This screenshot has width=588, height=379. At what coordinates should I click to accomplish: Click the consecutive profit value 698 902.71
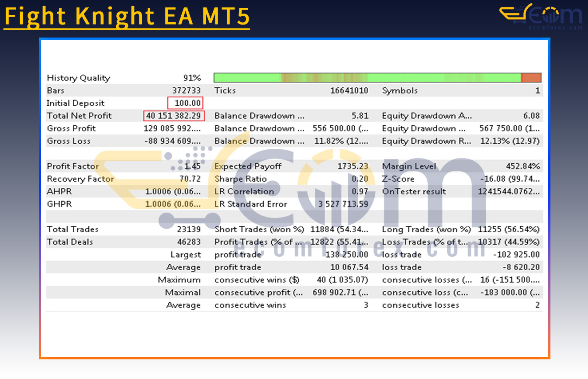pyautogui.click(x=341, y=293)
